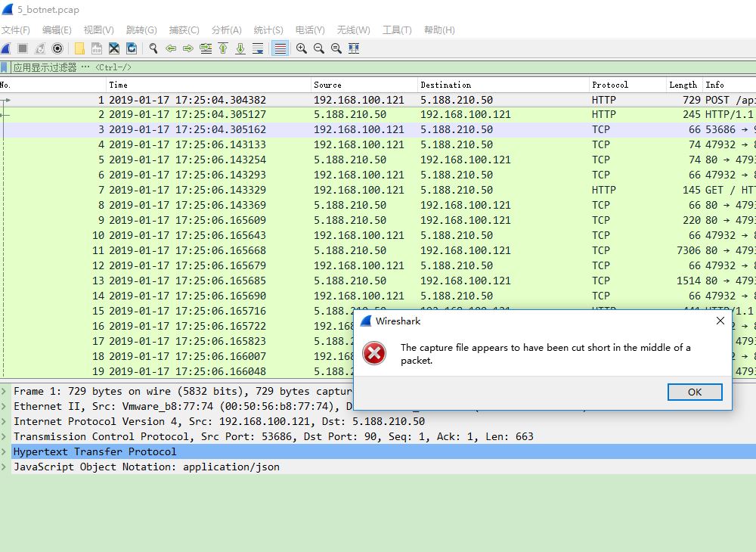Click OK in the Wireshark error dialog
Image resolution: width=756 pixels, height=552 pixels.
click(695, 392)
